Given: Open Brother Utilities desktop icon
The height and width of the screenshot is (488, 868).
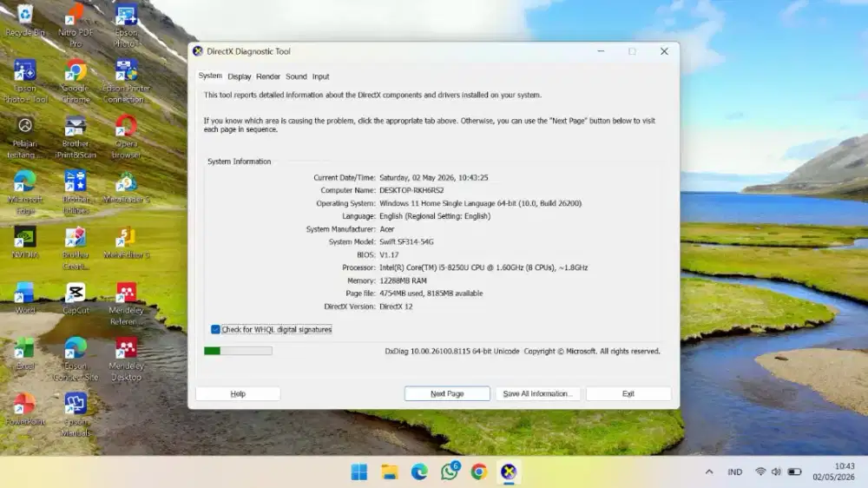Looking at the screenshot, I should coord(76,192).
